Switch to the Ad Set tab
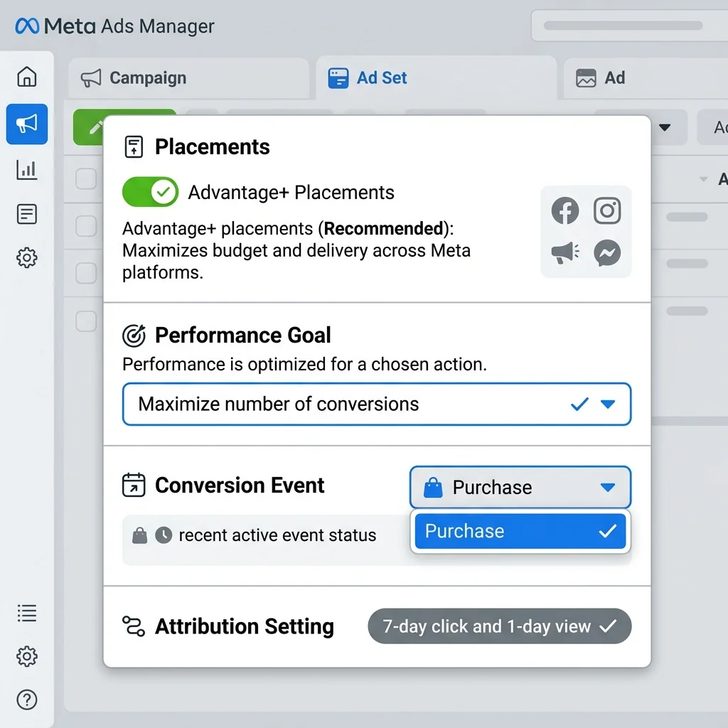The width and height of the screenshot is (728, 728). [436, 77]
